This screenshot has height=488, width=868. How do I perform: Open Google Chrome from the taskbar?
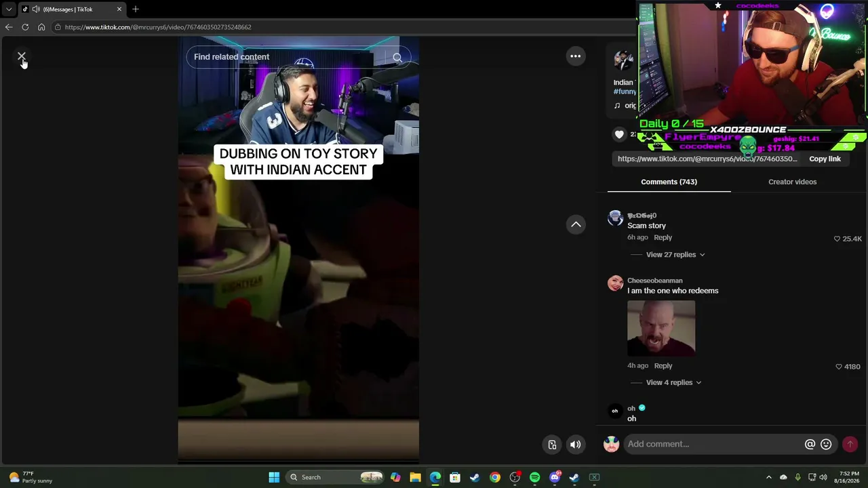495,477
